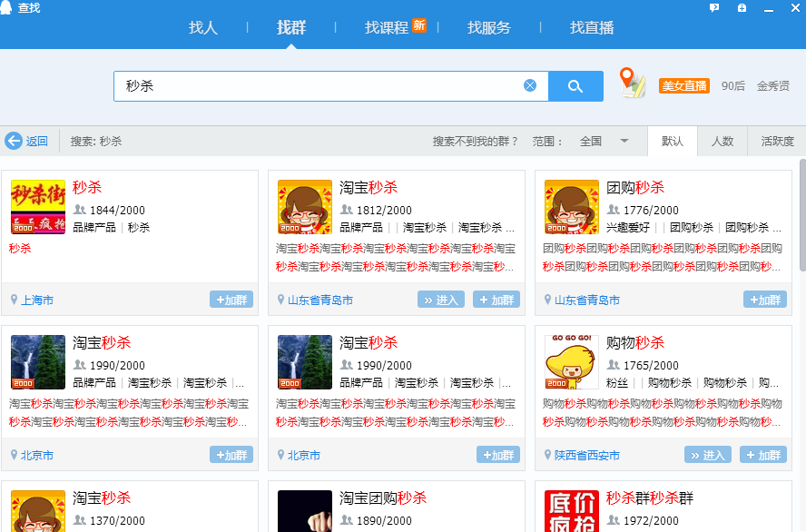
Task: Open the 团购秒杀 cartoon girl avatar
Action: (x=572, y=207)
